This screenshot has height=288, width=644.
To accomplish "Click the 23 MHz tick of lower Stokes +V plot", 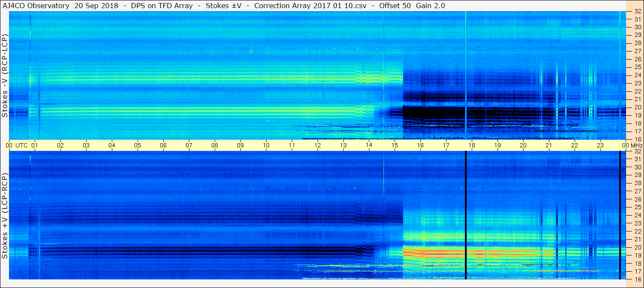I will pyautogui.click(x=637, y=223).
